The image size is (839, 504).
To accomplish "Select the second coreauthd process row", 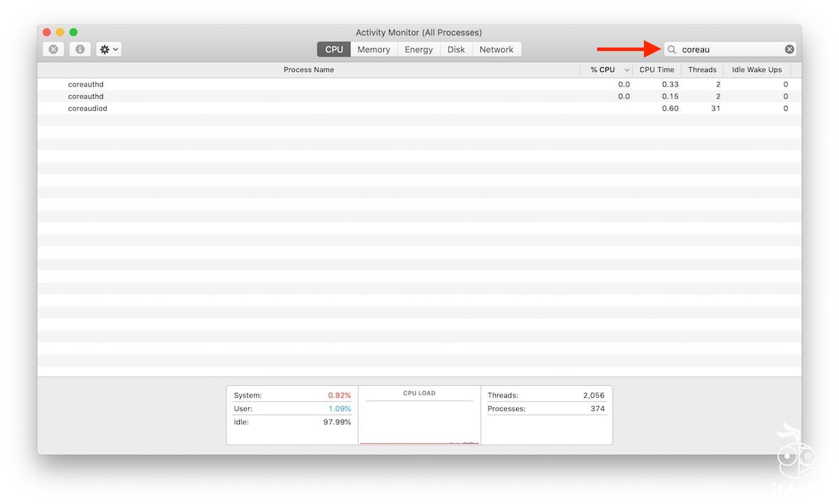I will (85, 96).
